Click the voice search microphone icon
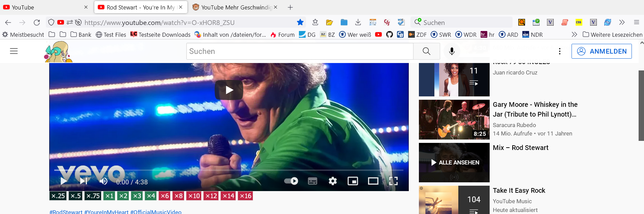Screen dimensions: 644x214 point(452,51)
